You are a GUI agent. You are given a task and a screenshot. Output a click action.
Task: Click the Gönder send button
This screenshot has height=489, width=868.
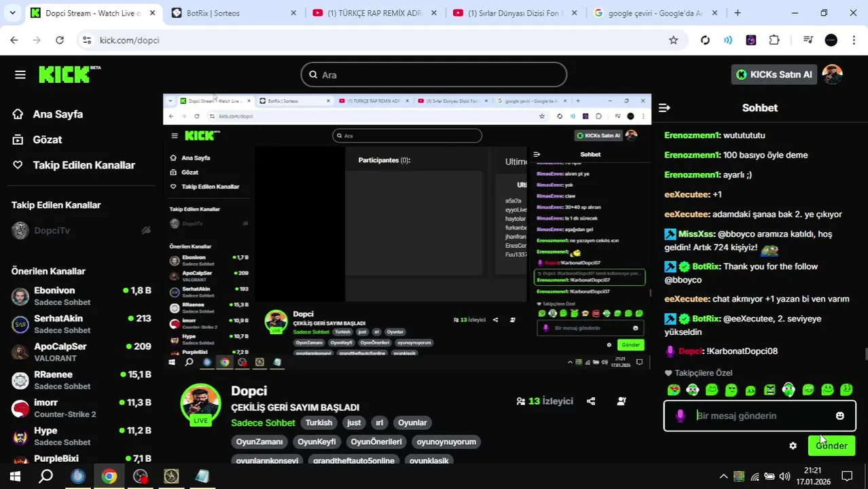pyautogui.click(x=831, y=446)
